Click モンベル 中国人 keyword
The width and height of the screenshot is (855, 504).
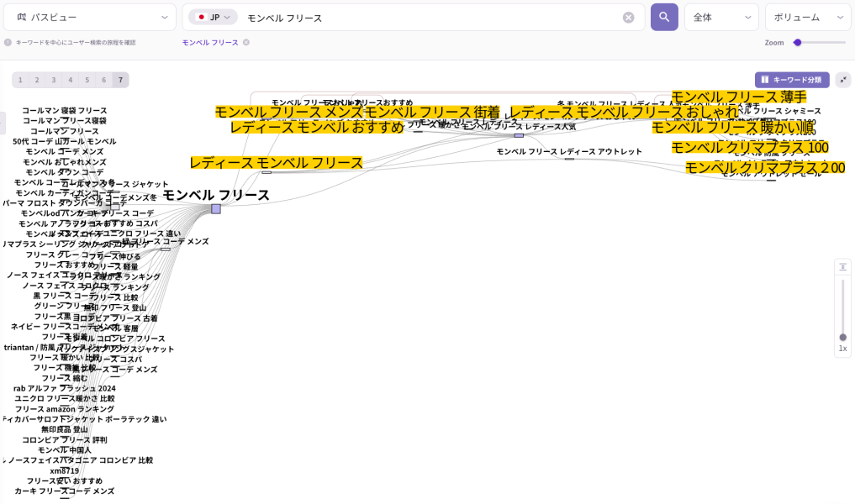pos(65,450)
